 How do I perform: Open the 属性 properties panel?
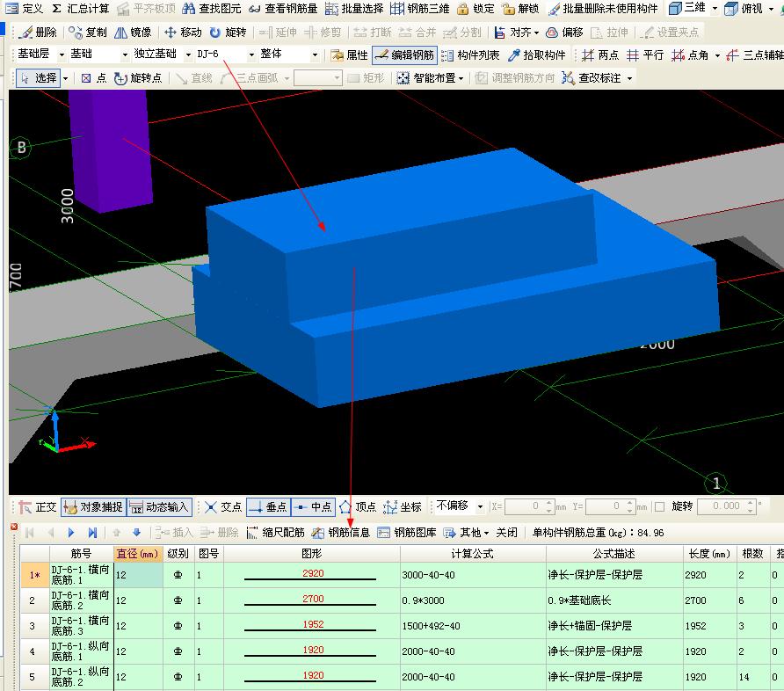pyautogui.click(x=349, y=55)
